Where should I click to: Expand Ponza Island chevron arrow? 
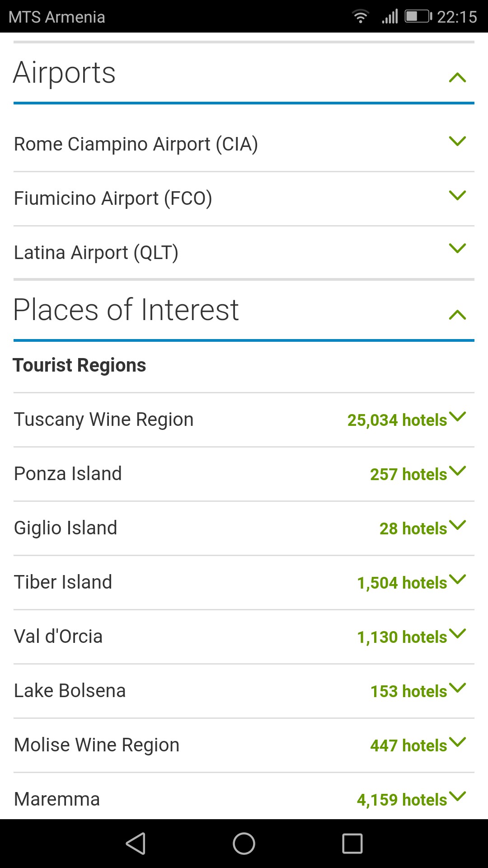(x=457, y=471)
